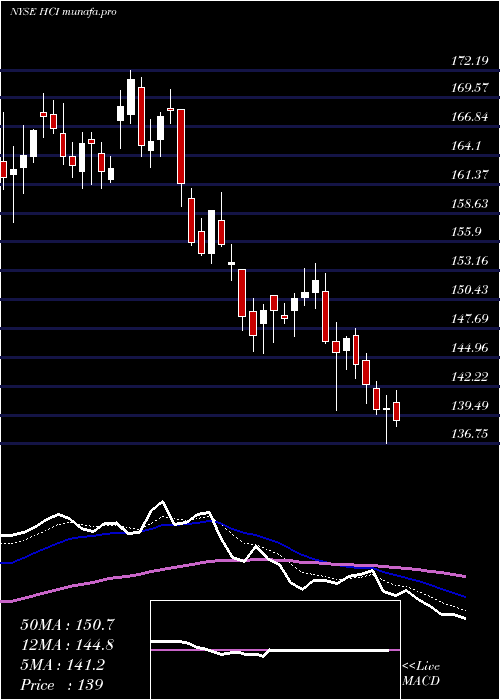This screenshot has height=700, width=500.
Task: Select the 169.57 price axis label
Action: coord(470,88)
